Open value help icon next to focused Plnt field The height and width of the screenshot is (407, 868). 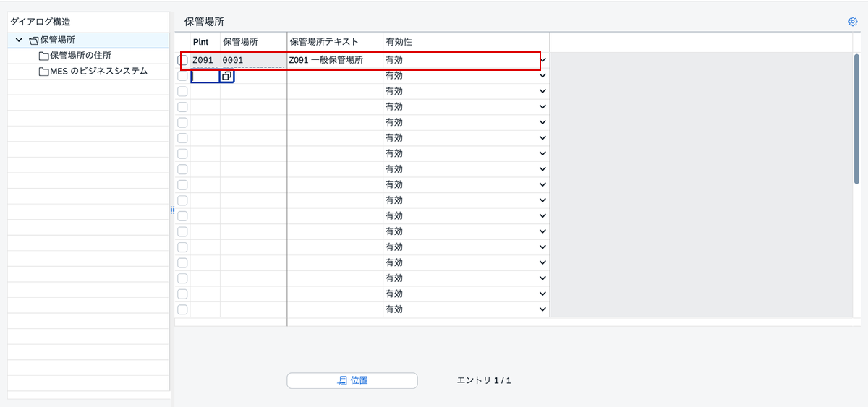[227, 76]
